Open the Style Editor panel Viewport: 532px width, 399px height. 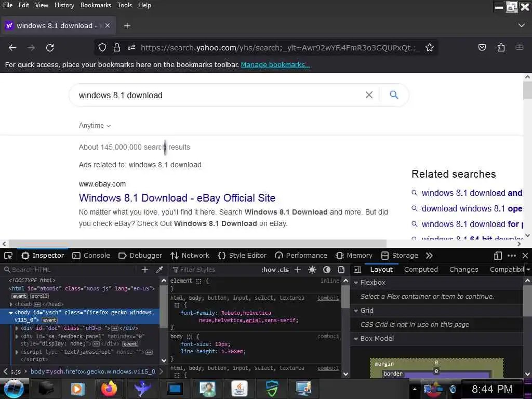pos(242,256)
